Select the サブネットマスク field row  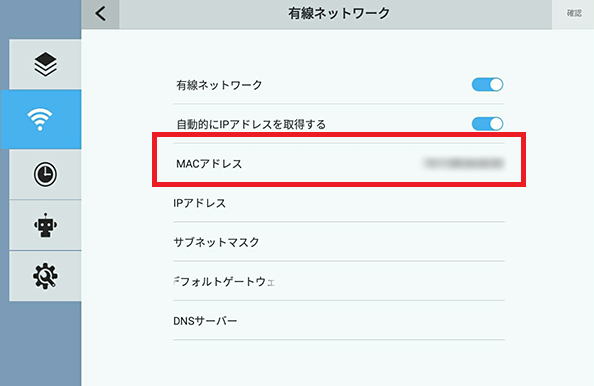[339, 242]
